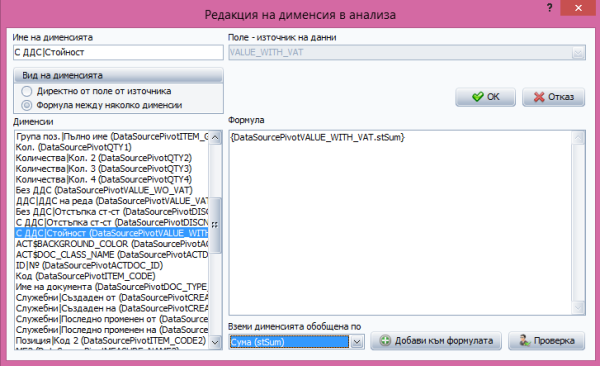Select 'Директно от поле от източника' radio button
The height and width of the screenshot is (366, 600).
(26, 91)
